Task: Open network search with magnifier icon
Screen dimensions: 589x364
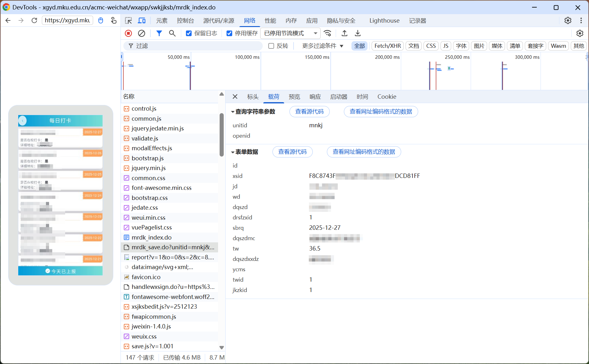Action: 172,33
